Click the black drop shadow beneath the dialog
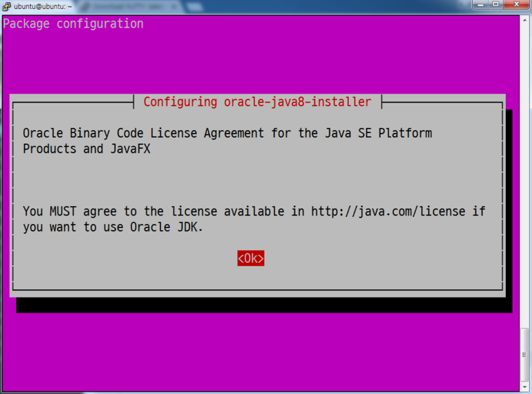The image size is (532, 394). pos(262,305)
